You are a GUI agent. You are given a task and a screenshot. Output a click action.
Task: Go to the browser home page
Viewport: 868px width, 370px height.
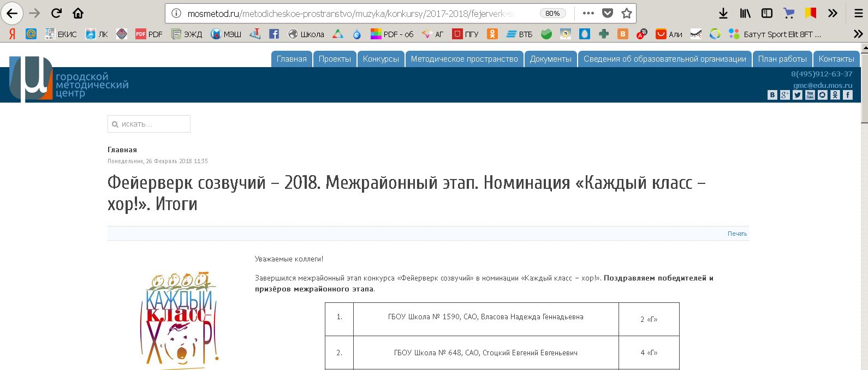pos(78,13)
